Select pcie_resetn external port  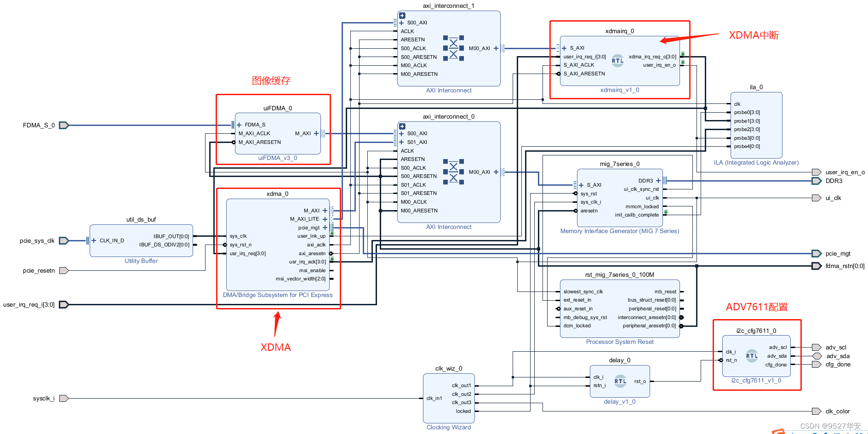[x=64, y=270]
